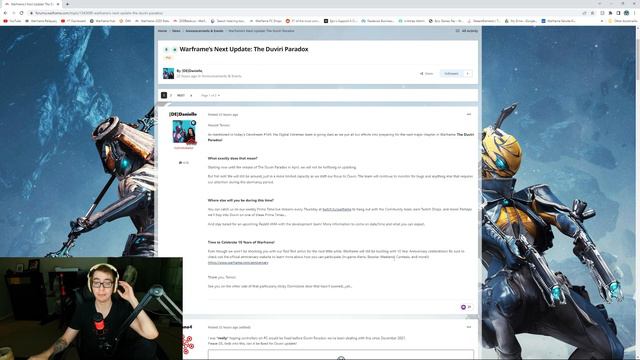Open options menu on the second post
The image size is (640, 360).
point(469,327)
